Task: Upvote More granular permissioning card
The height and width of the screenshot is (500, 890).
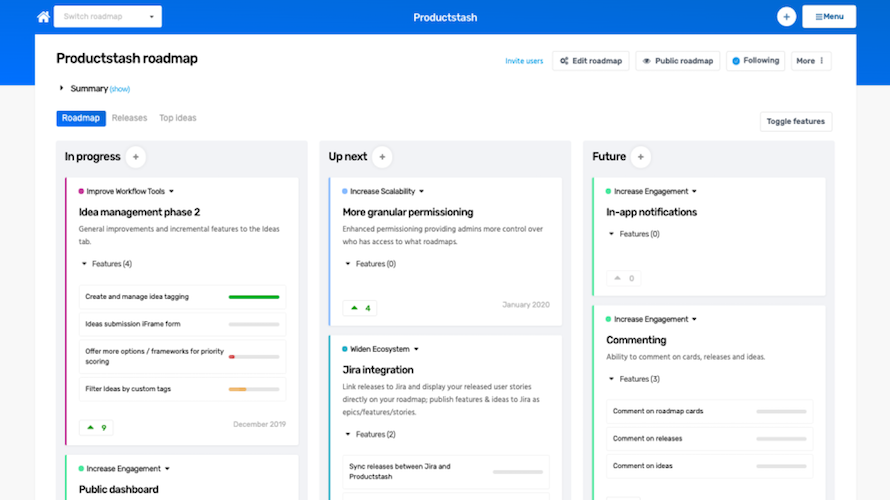Action: [360, 308]
